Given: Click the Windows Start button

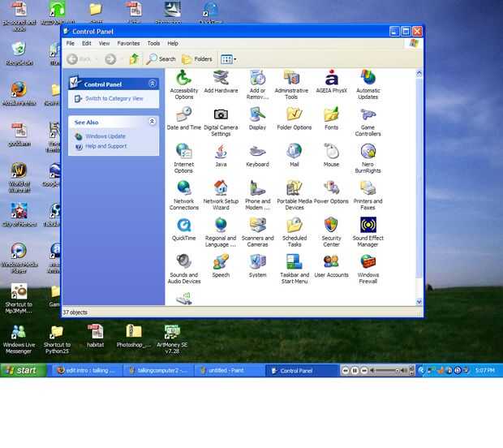Looking at the screenshot, I should tap(24, 370).
